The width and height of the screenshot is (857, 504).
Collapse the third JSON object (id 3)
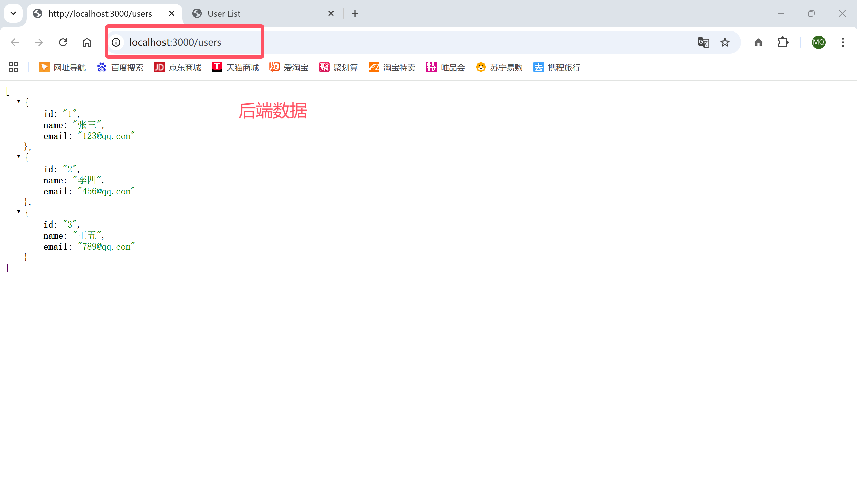[x=19, y=211]
